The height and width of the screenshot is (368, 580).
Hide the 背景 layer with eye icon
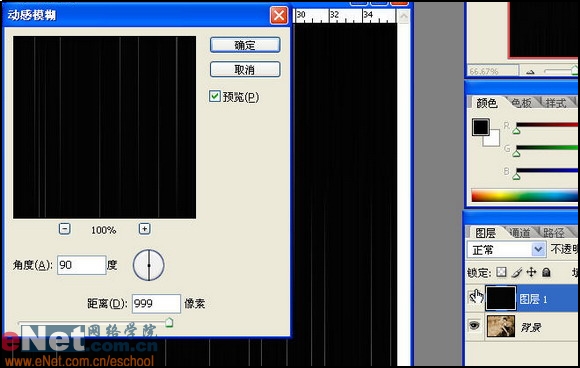coord(474,325)
